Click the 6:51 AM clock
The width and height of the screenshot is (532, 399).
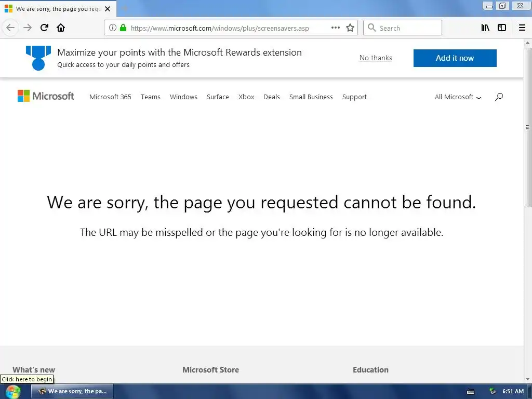[x=513, y=391]
